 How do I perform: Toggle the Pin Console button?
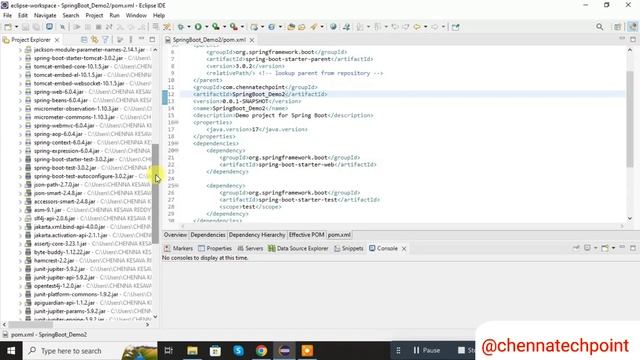tap(576, 248)
